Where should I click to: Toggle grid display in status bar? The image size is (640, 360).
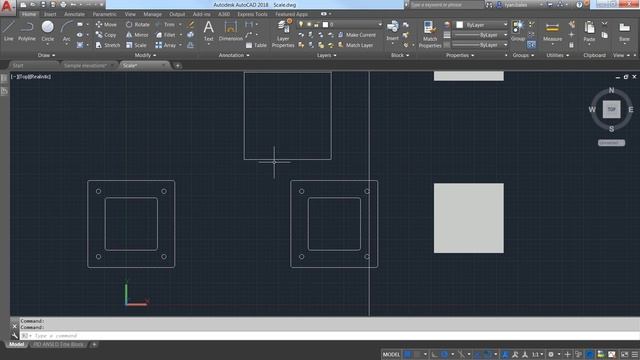407,354
